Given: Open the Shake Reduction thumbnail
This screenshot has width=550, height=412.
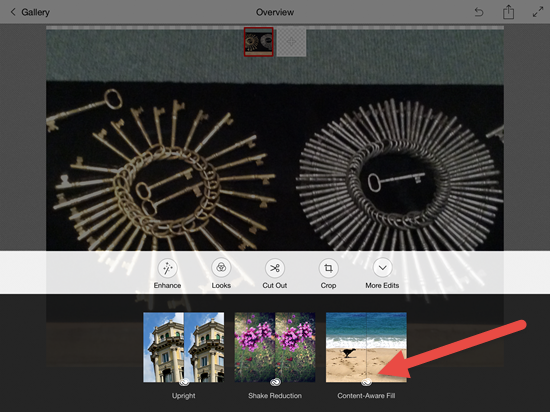Looking at the screenshot, I should click(x=275, y=347).
